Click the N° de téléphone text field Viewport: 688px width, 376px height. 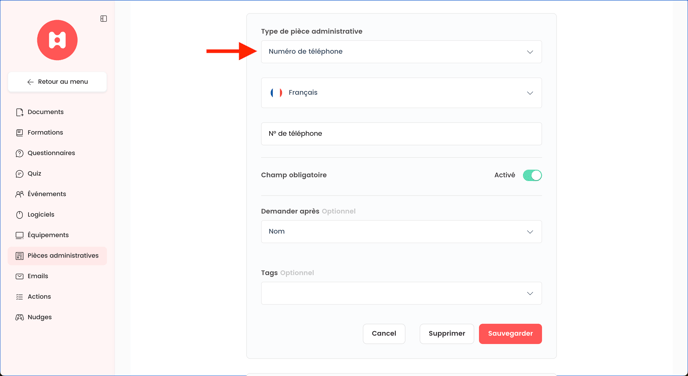pyautogui.click(x=401, y=134)
